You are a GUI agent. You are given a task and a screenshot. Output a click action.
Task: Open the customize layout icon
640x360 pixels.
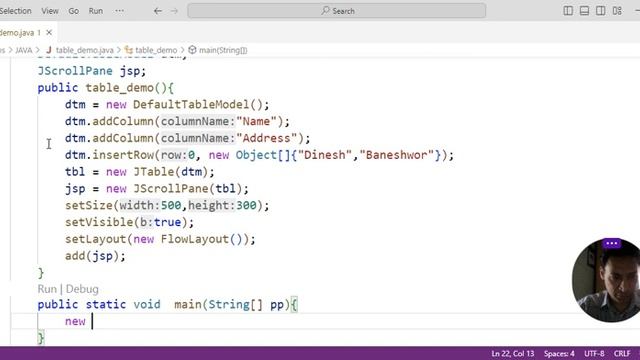(x=617, y=11)
